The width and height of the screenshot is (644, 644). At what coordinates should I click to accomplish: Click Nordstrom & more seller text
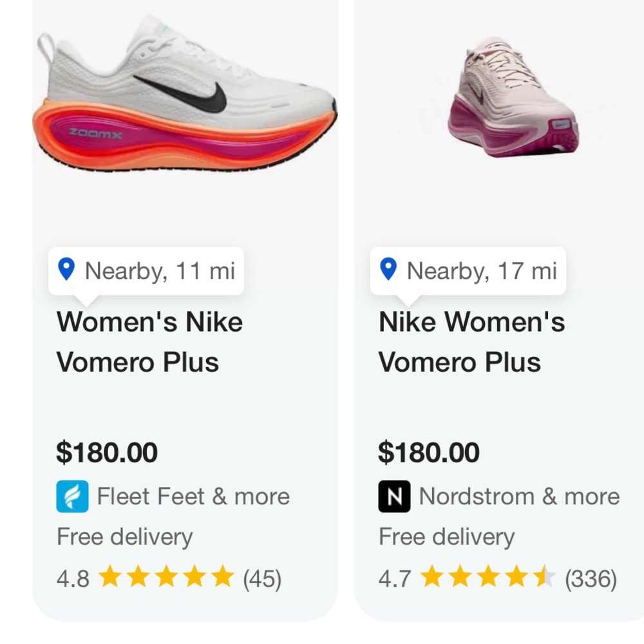coord(519,497)
